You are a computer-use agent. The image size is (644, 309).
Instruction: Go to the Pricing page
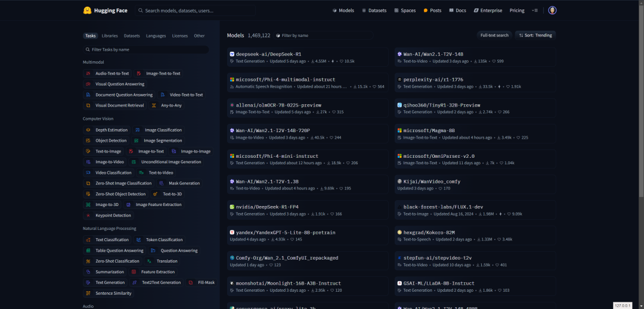click(x=517, y=11)
